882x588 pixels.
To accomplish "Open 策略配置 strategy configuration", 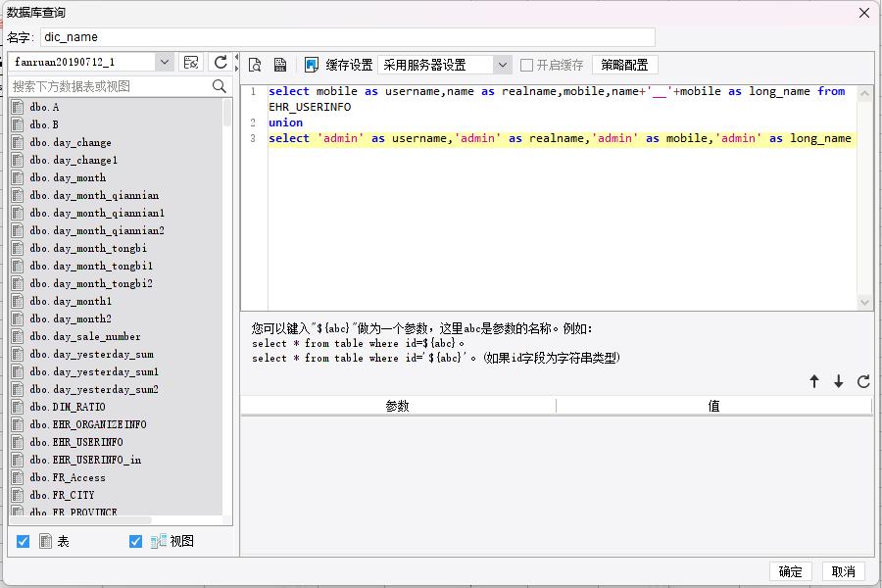I will pos(624,65).
